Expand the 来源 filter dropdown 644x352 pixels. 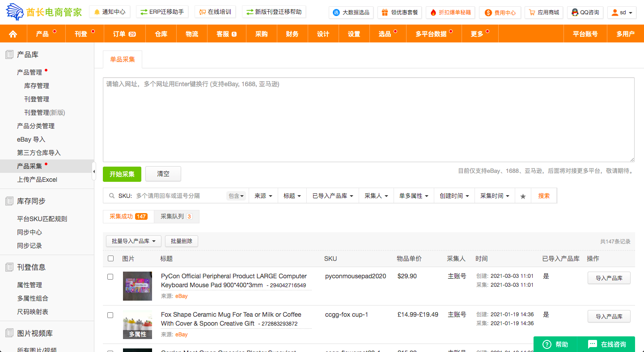[263, 196]
